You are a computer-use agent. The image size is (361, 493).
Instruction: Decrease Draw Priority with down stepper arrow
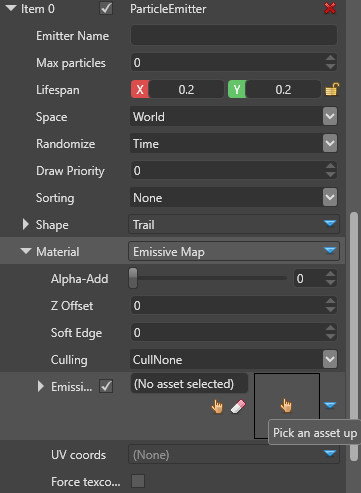click(330, 175)
